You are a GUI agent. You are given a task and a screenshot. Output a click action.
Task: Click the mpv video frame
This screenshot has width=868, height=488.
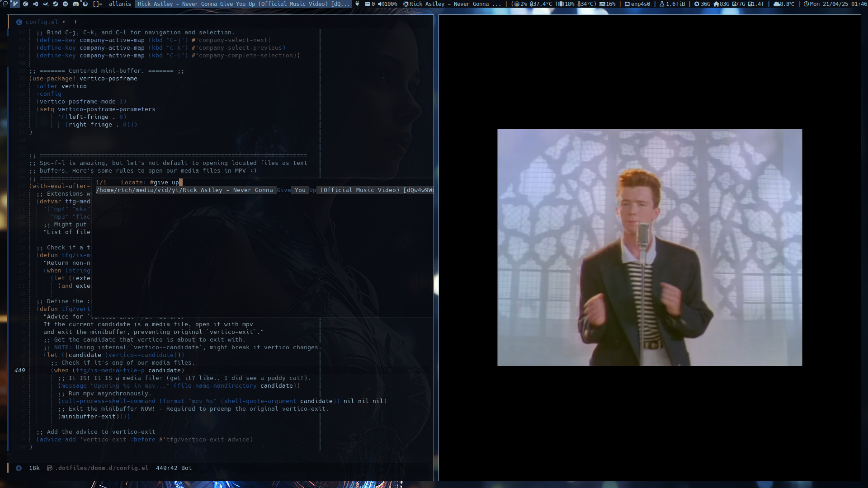coord(650,248)
